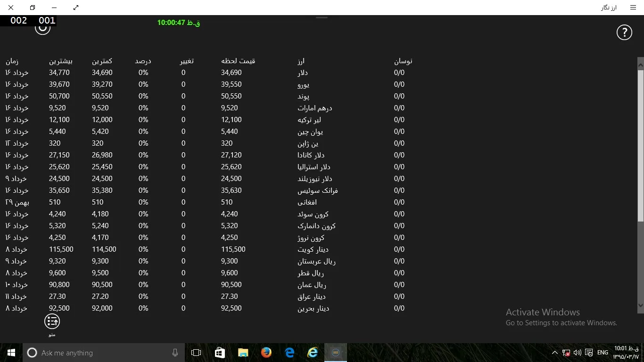Select the دینار عراق currency name
This screenshot has width=644, height=362.
pyautogui.click(x=311, y=296)
